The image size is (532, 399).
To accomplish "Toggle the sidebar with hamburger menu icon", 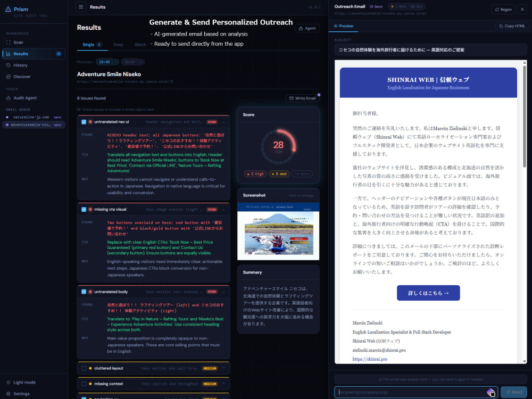I will (x=81, y=7).
